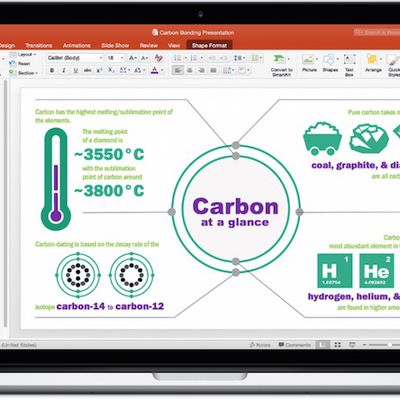Increase the list indent level
Image resolution: width=400 pixels, height=400 pixels.
click(224, 58)
